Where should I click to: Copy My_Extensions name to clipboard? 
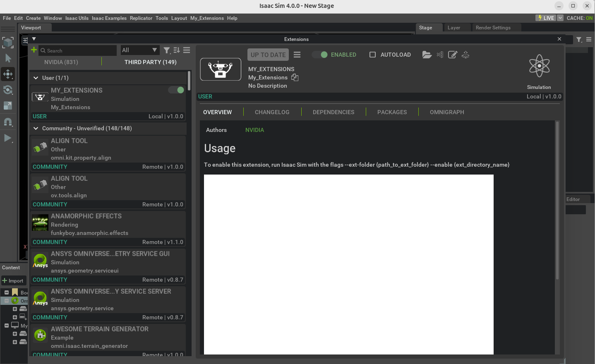(x=295, y=77)
